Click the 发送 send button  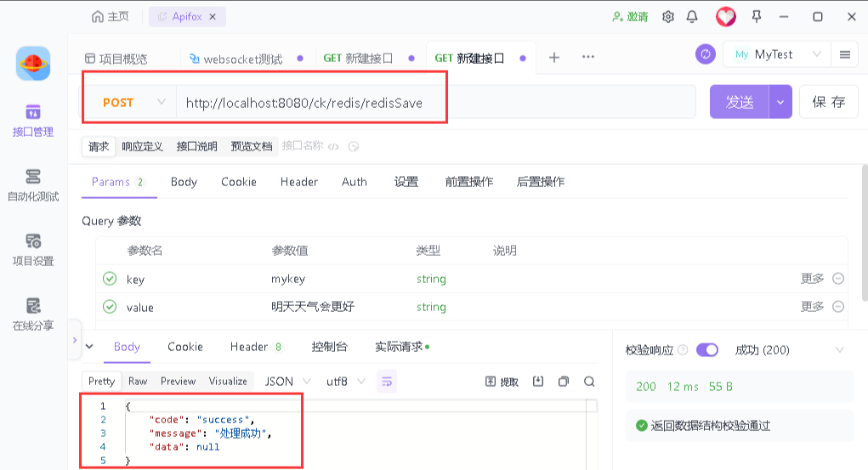740,102
